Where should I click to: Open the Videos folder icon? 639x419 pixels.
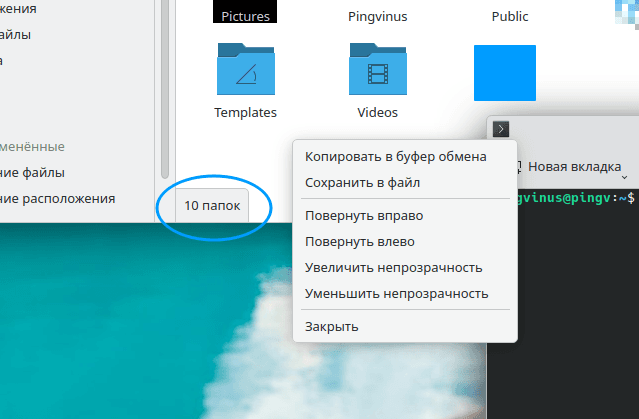click(x=378, y=72)
